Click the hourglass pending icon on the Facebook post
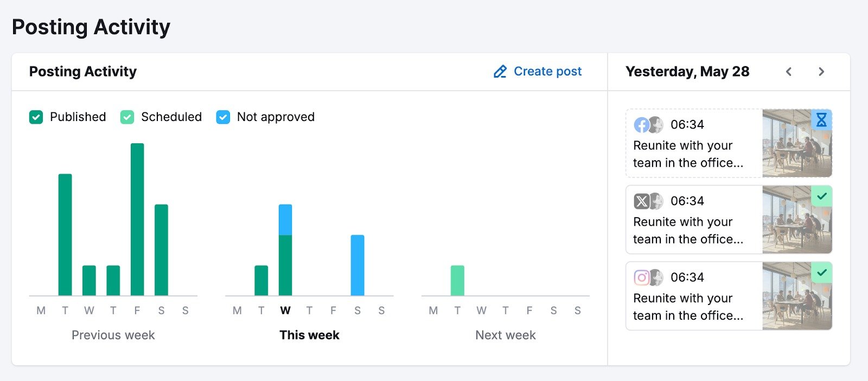 pos(822,120)
